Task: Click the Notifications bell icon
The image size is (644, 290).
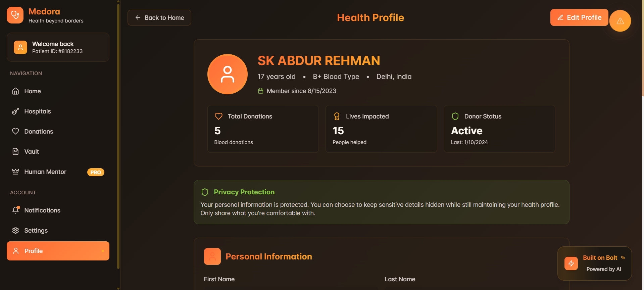Action: 15,210
